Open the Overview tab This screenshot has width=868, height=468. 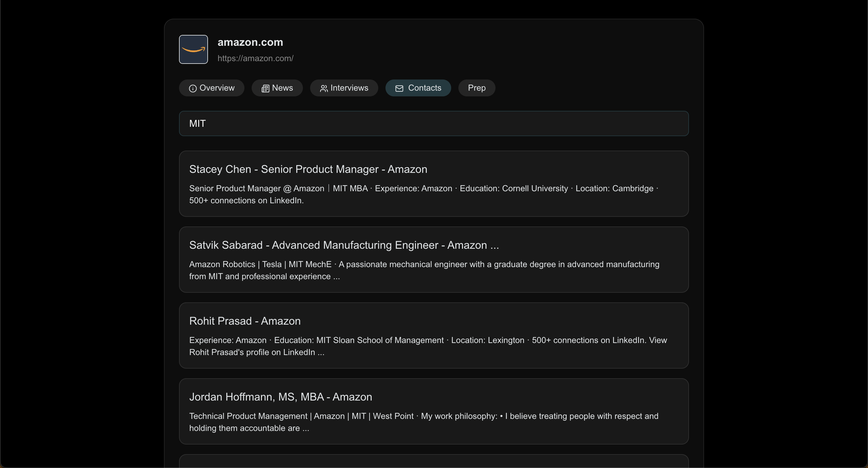[212, 88]
